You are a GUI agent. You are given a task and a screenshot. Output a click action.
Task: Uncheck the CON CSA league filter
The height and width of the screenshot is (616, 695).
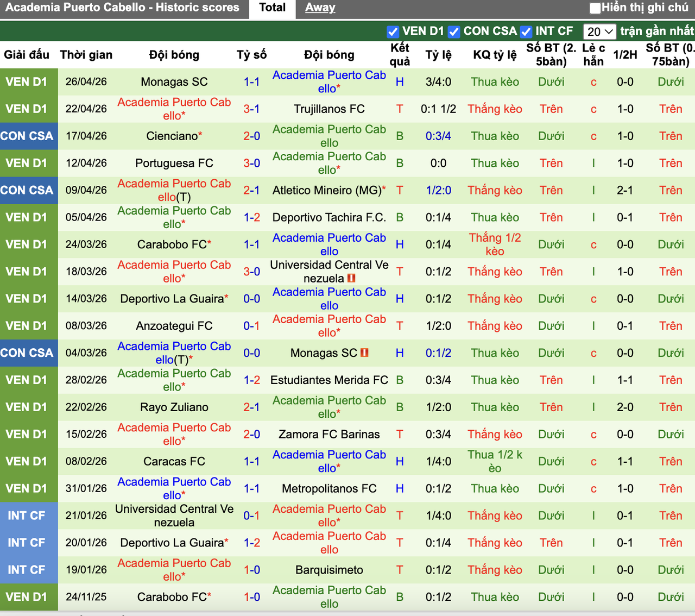pyautogui.click(x=454, y=32)
